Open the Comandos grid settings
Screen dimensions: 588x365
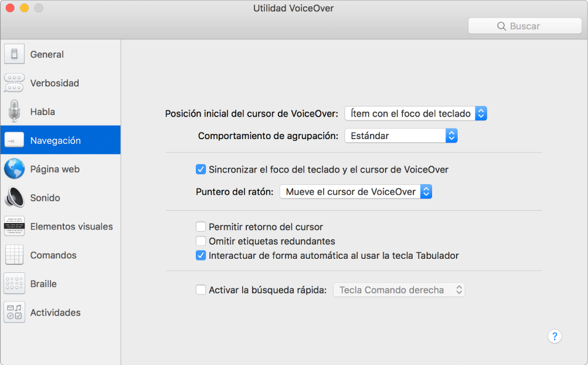pyautogui.click(x=53, y=255)
